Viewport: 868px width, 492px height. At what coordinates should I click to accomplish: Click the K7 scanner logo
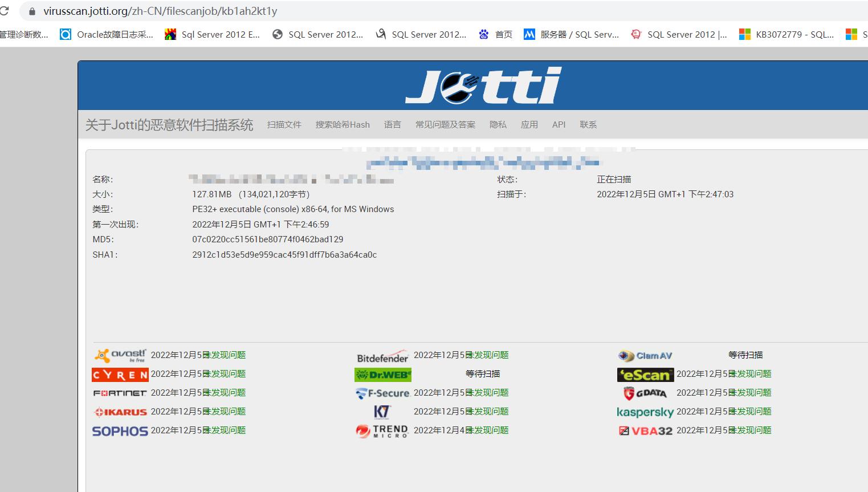point(382,412)
